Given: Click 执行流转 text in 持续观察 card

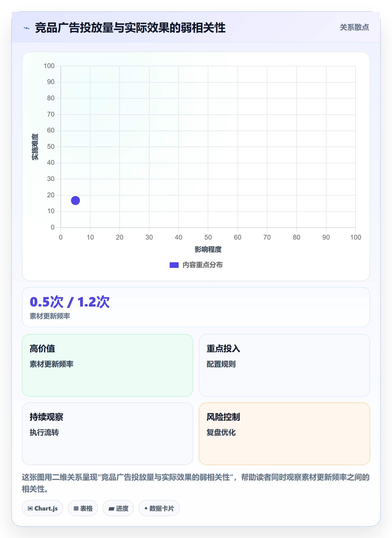Looking at the screenshot, I should pyautogui.click(x=44, y=432).
